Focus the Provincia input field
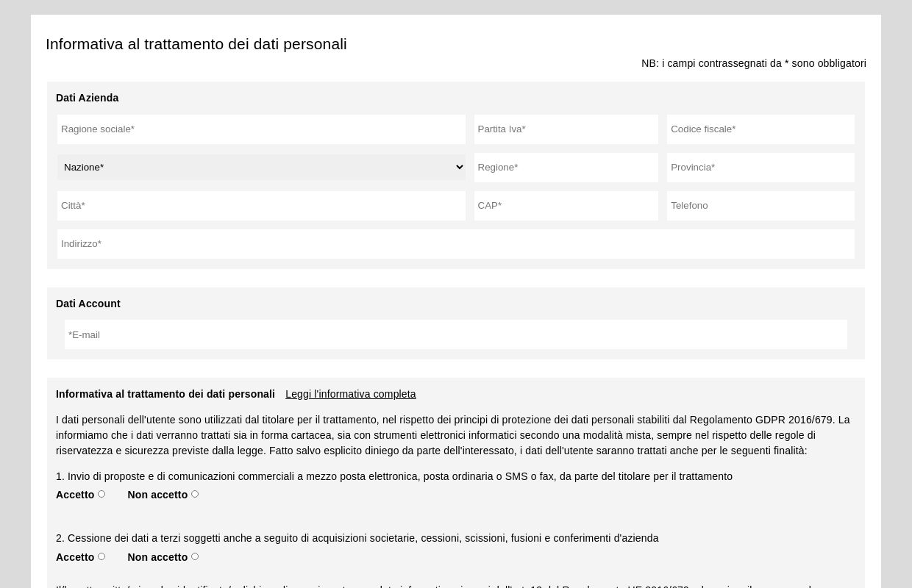 click(x=760, y=168)
